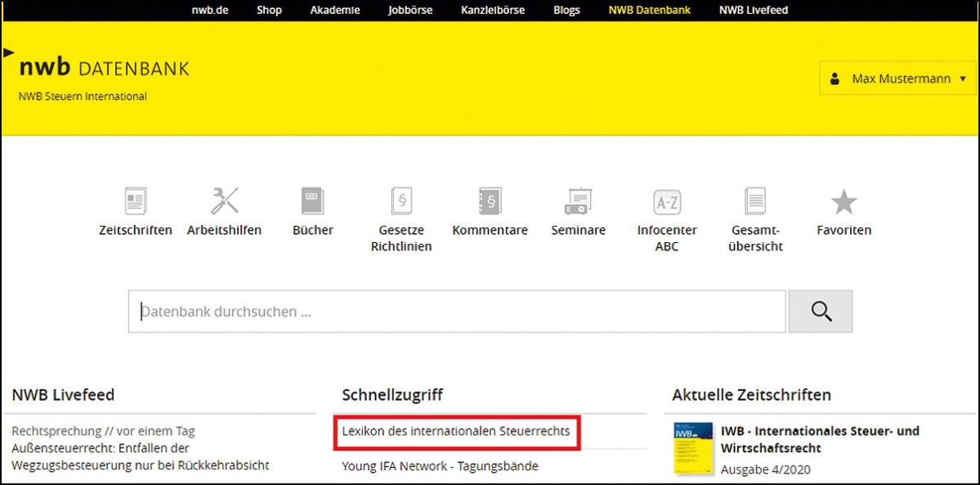Open Young IFA Network - Tagungsbände link
Screen dimensions: 980x485
[x=440, y=466]
